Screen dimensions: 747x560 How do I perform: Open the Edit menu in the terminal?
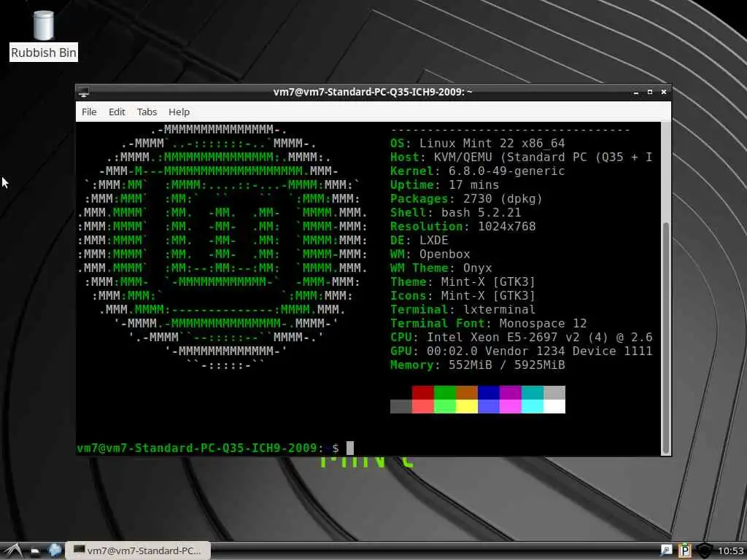click(117, 112)
